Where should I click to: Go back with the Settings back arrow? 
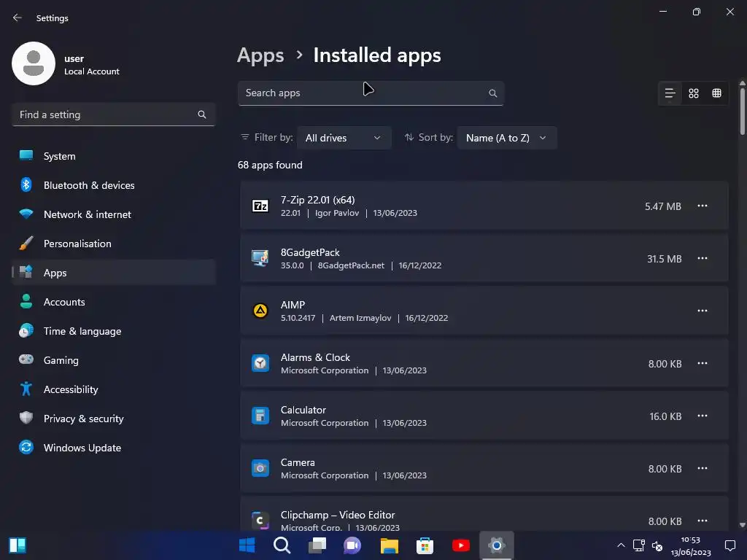18,17
